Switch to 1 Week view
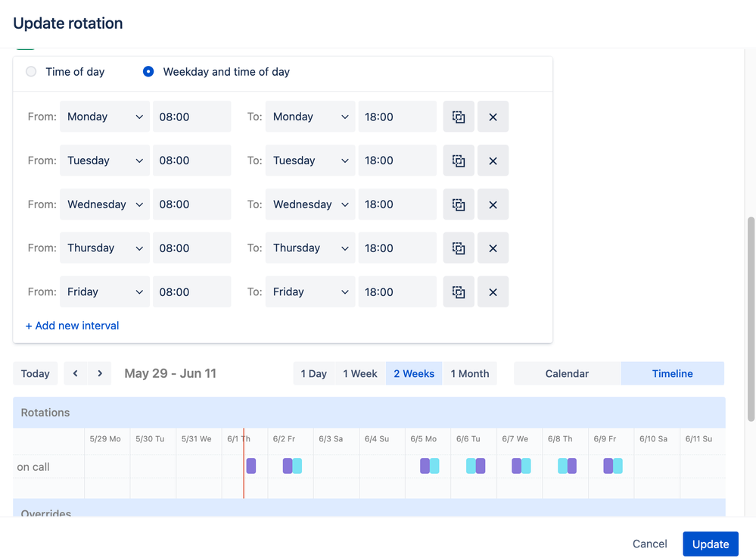The height and width of the screenshot is (558, 756). coord(360,373)
